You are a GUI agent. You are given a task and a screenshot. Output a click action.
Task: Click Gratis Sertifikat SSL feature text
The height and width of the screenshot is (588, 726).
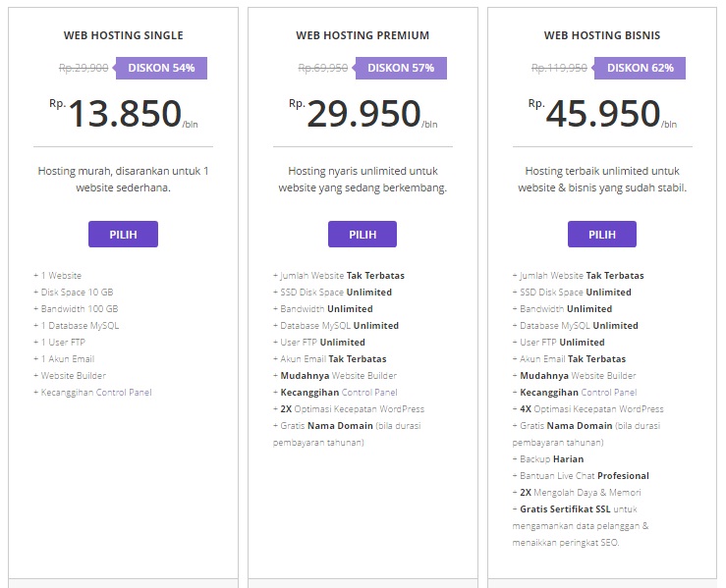tap(564, 509)
